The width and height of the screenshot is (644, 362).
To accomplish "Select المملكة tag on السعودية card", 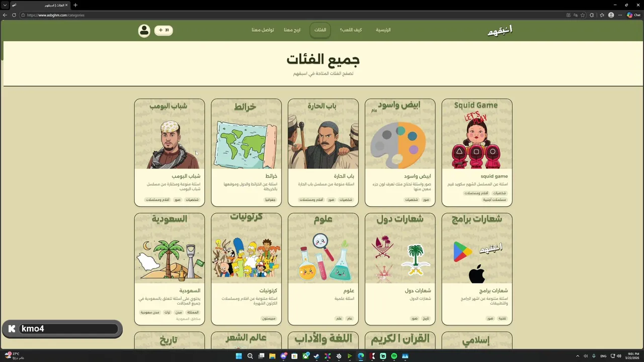I will click(x=193, y=312).
